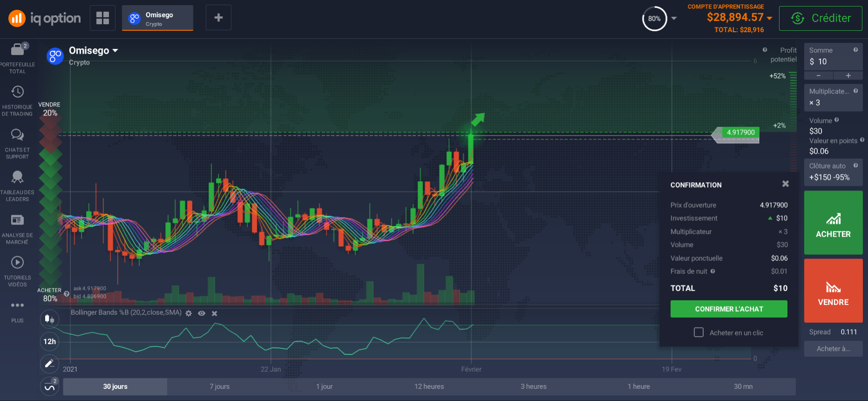Click the Créditer deposit button
This screenshot has height=401, width=868.
(821, 18)
